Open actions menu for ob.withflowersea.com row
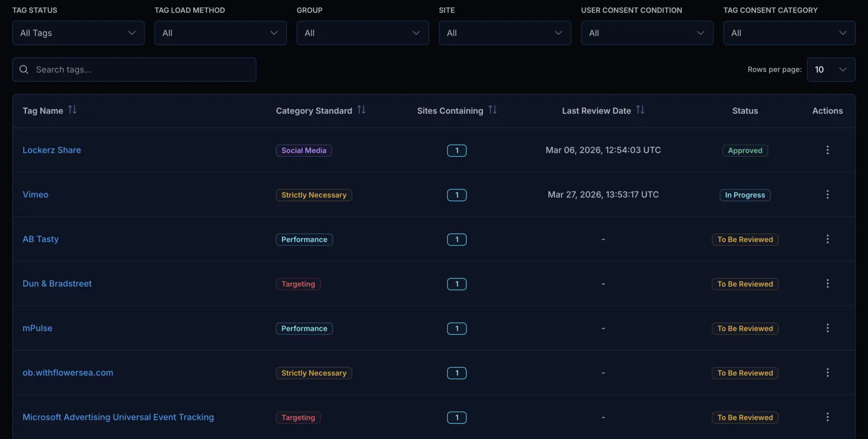This screenshot has width=868, height=439. [827, 372]
